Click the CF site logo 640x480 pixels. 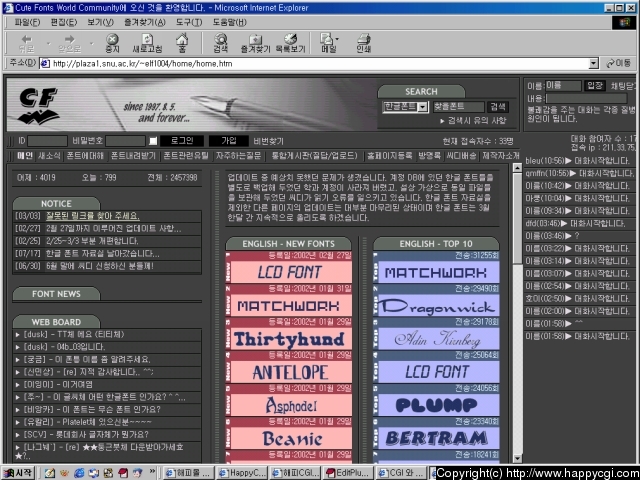point(38,106)
